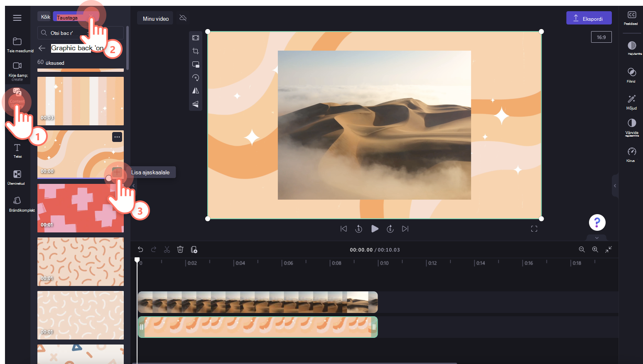Rewind five seconds
The image size is (643, 364).
pos(359,229)
